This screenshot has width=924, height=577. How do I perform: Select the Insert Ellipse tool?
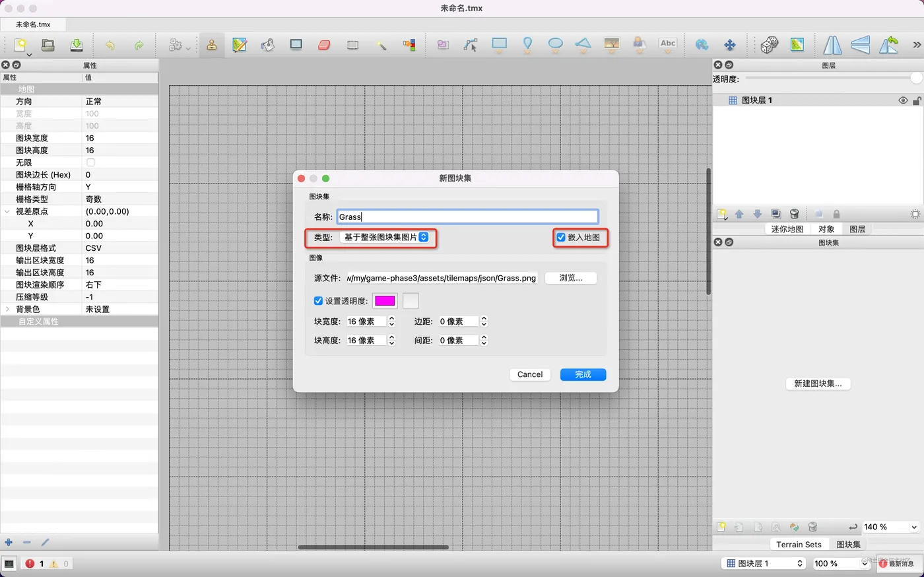point(556,44)
